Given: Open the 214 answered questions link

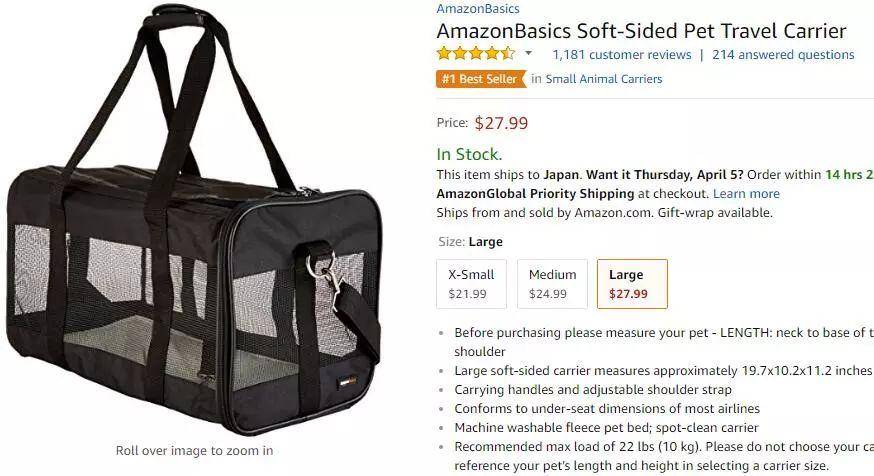Looking at the screenshot, I should tap(783, 55).
